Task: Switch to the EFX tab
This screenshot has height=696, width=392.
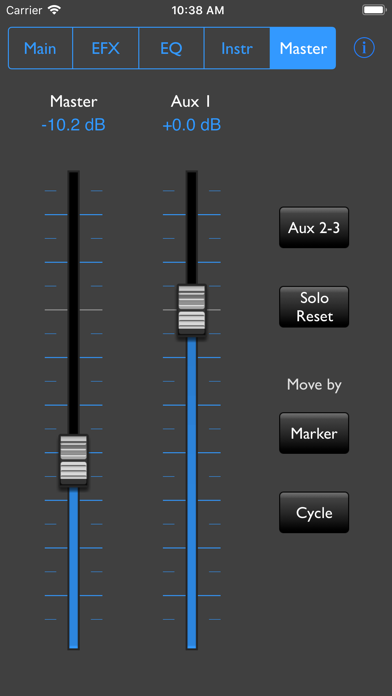Action: (106, 48)
